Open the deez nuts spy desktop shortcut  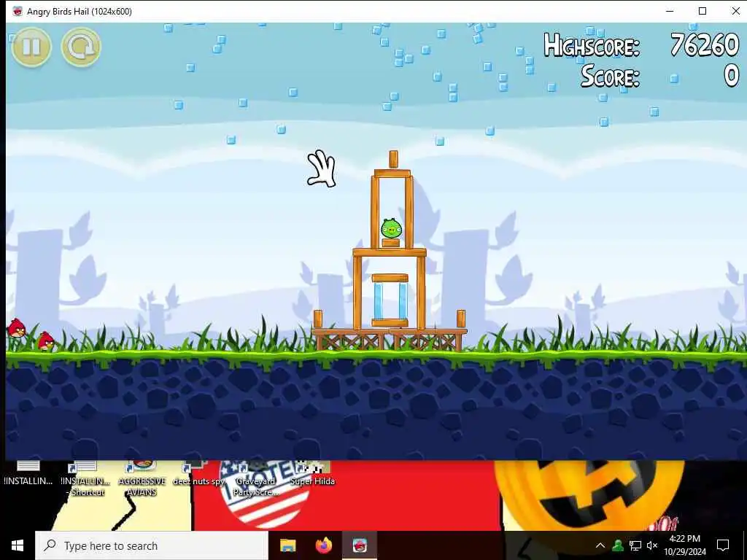(x=198, y=474)
